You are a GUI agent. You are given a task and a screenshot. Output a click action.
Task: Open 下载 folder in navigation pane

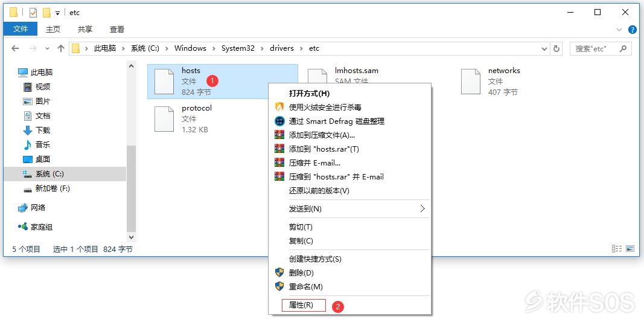pos(37,130)
